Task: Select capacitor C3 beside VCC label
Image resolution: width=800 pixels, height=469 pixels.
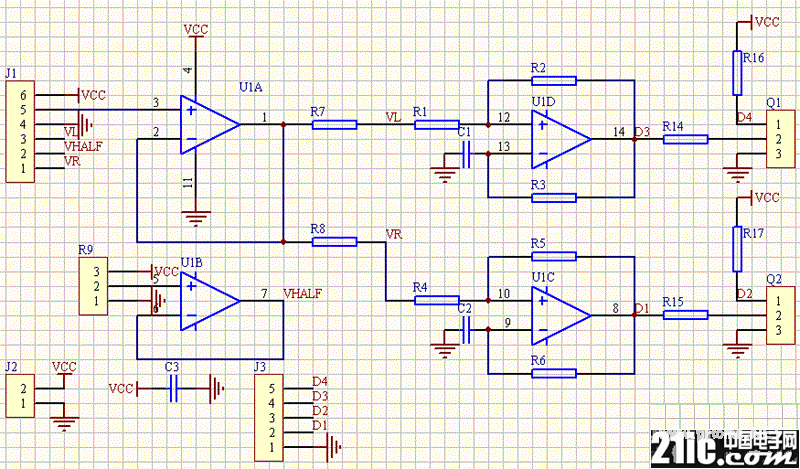Action: [174, 388]
